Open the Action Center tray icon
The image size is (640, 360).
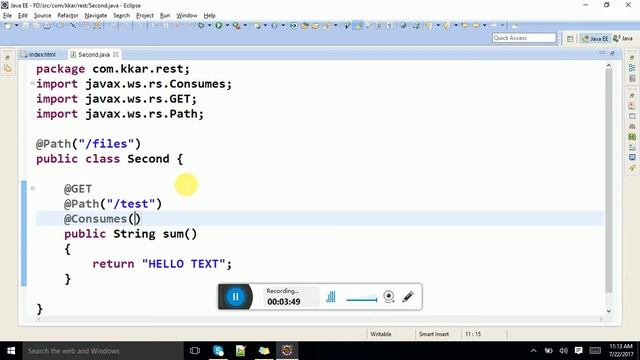coord(578,351)
